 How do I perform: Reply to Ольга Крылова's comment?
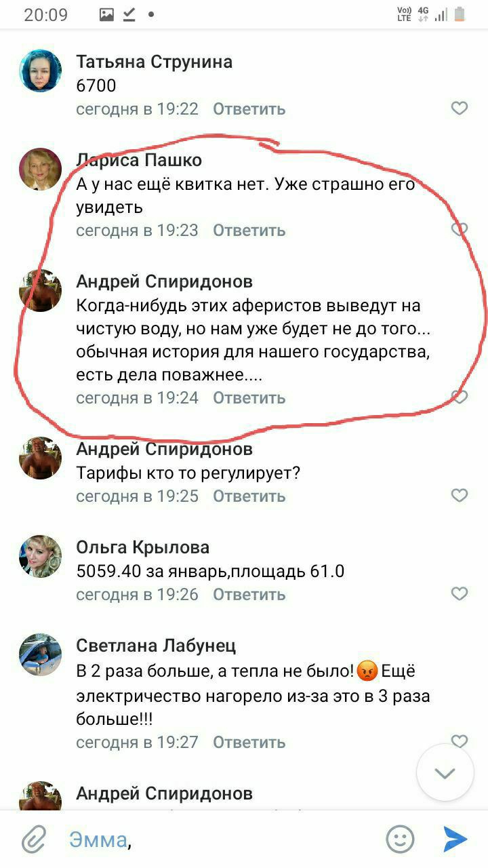pyautogui.click(x=249, y=595)
